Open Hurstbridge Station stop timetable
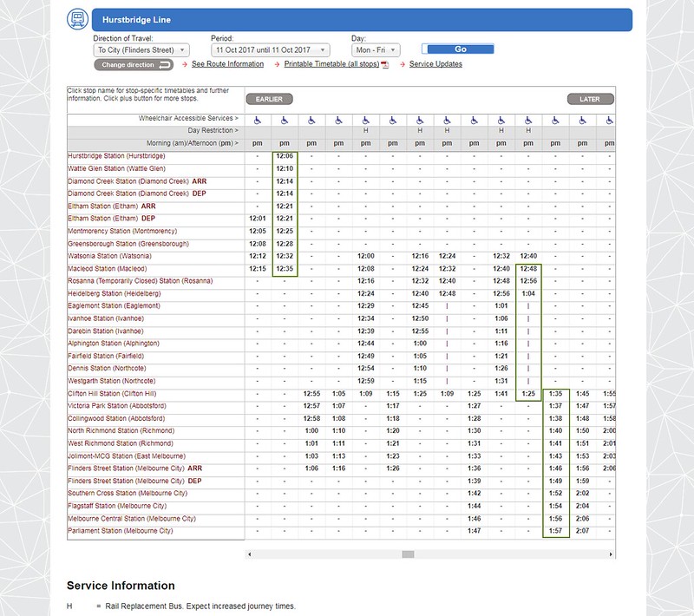This screenshot has height=616, width=694. click(116, 156)
